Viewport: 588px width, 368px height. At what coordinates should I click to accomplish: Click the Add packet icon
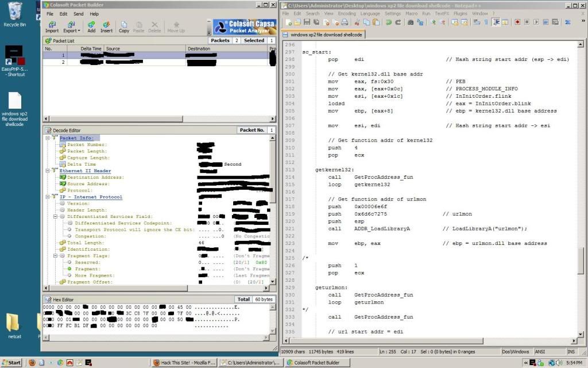(91, 26)
